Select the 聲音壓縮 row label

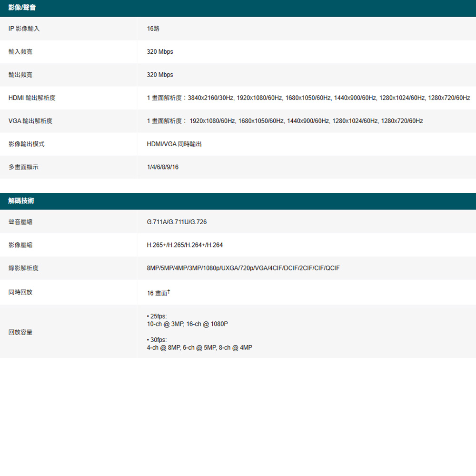pyautogui.click(x=20, y=222)
